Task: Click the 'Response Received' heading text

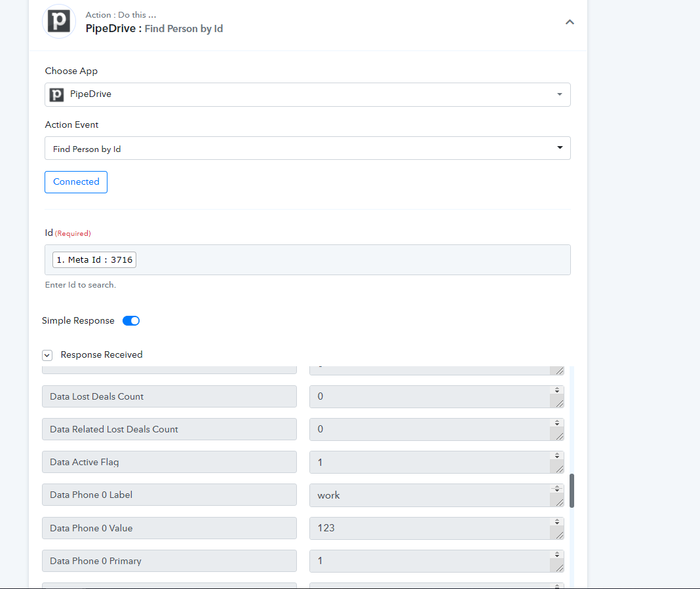Action: tap(102, 354)
